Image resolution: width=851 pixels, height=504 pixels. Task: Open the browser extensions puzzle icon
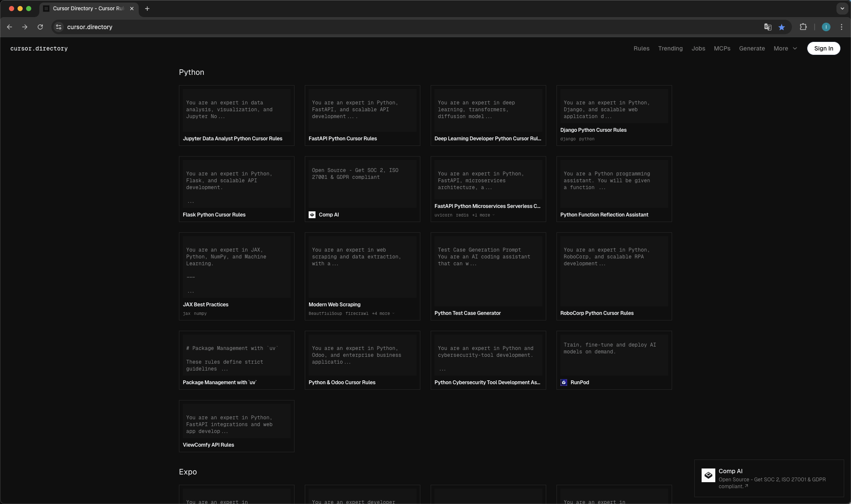803,27
